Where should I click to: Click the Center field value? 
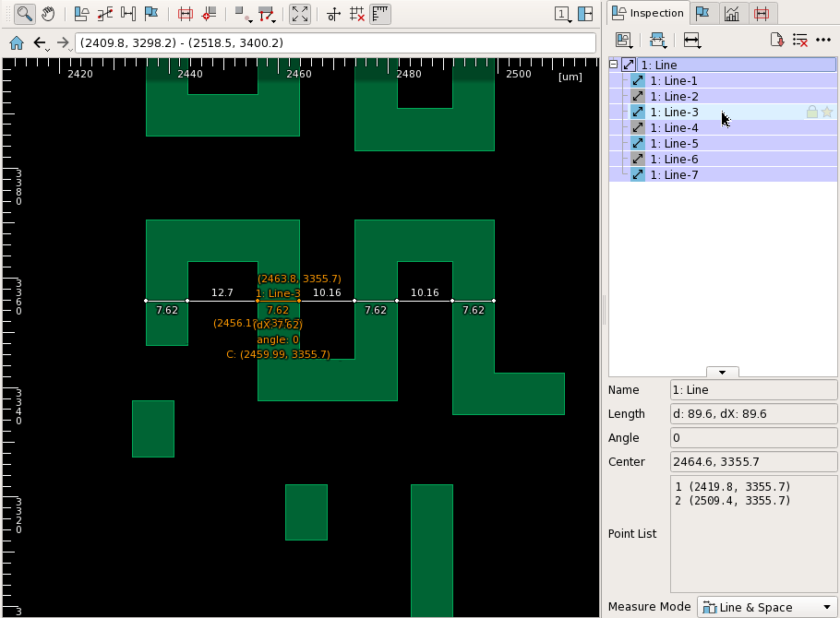[x=753, y=461]
